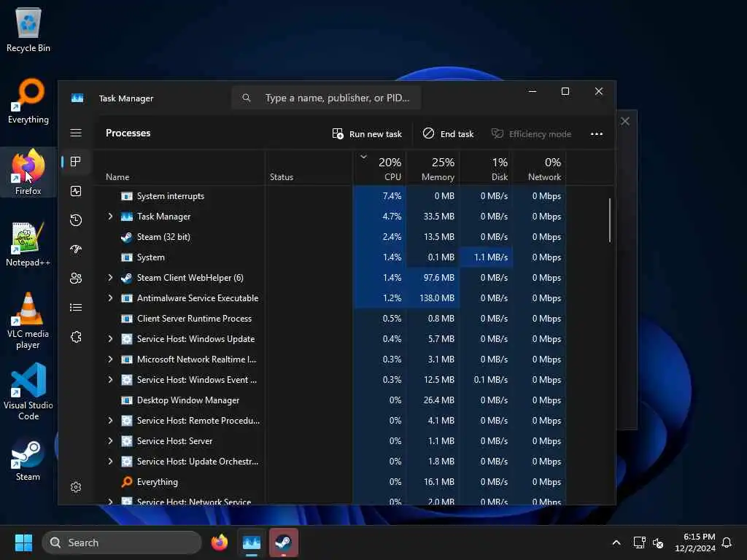Viewport: 747px width, 560px height.
Task: Sort by the Memory column header
Action: coord(433,168)
